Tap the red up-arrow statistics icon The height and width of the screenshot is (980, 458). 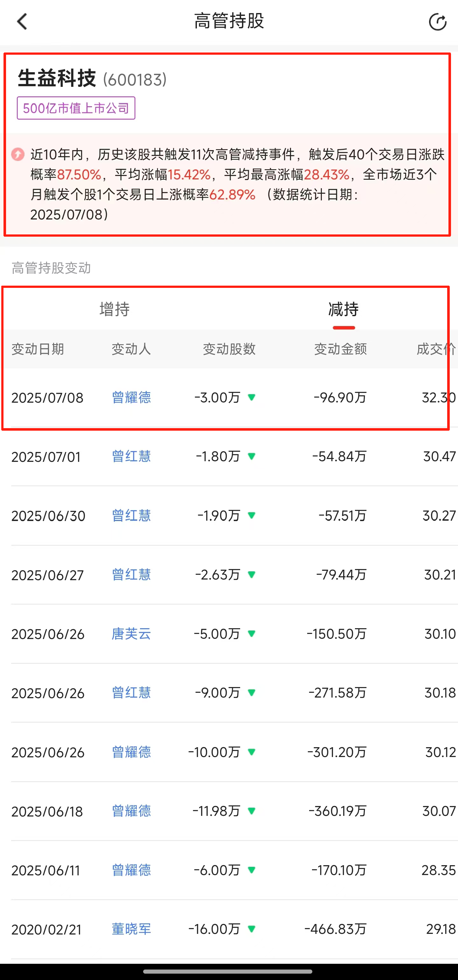(x=17, y=154)
